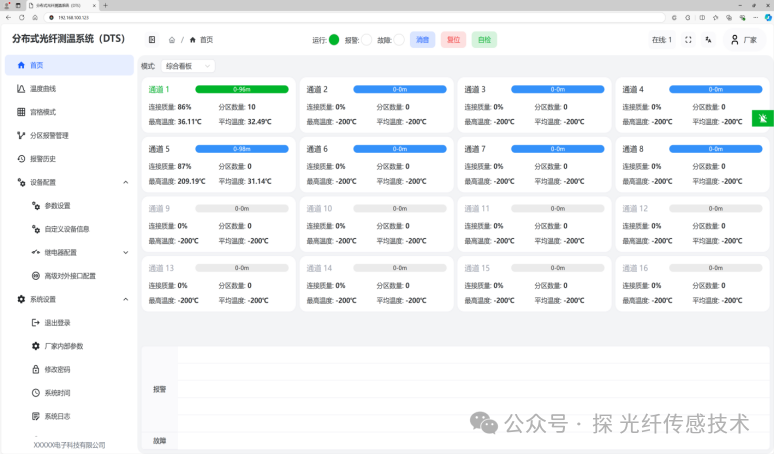Image resolution: width=774 pixels, height=454 pixels.
Task: Click the green 自检 button
Action: coord(484,40)
